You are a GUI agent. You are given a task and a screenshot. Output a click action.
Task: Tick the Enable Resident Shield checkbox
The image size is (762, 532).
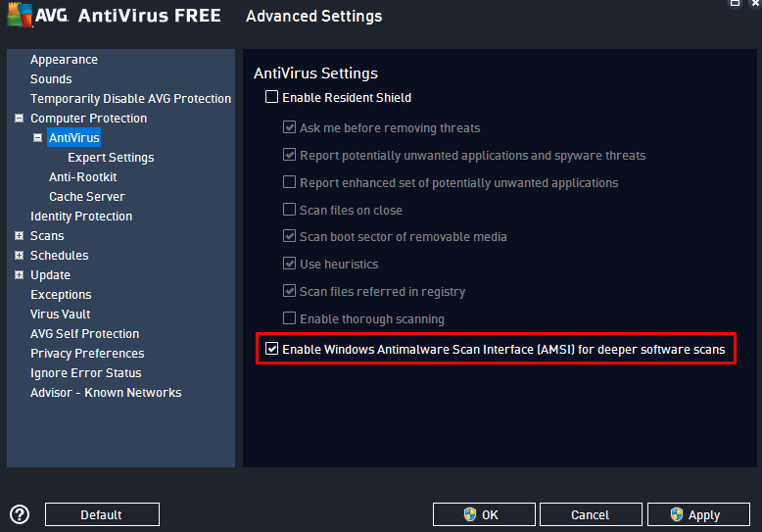click(271, 97)
